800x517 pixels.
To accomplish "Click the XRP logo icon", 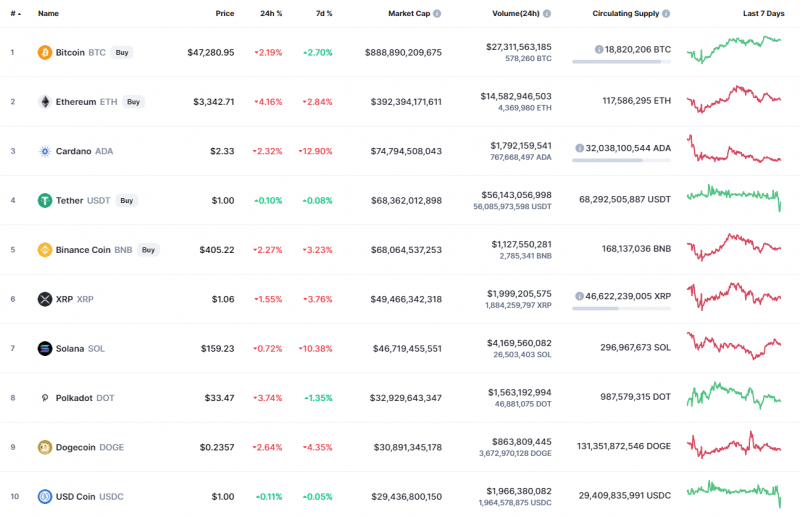I will click(44, 299).
